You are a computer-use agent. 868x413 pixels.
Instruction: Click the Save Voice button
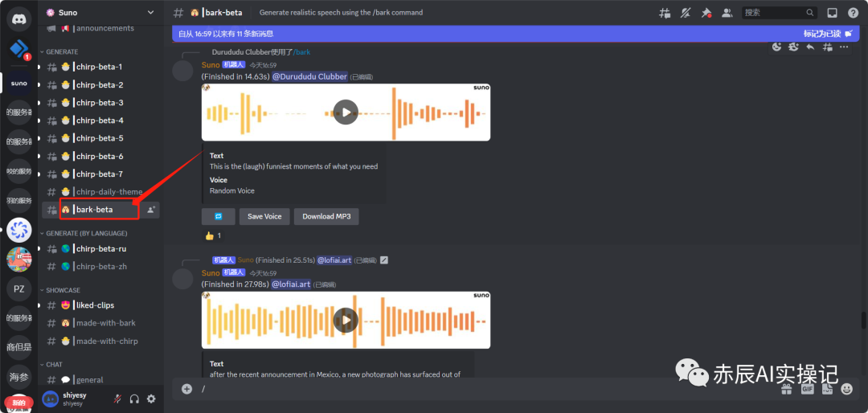pos(264,216)
